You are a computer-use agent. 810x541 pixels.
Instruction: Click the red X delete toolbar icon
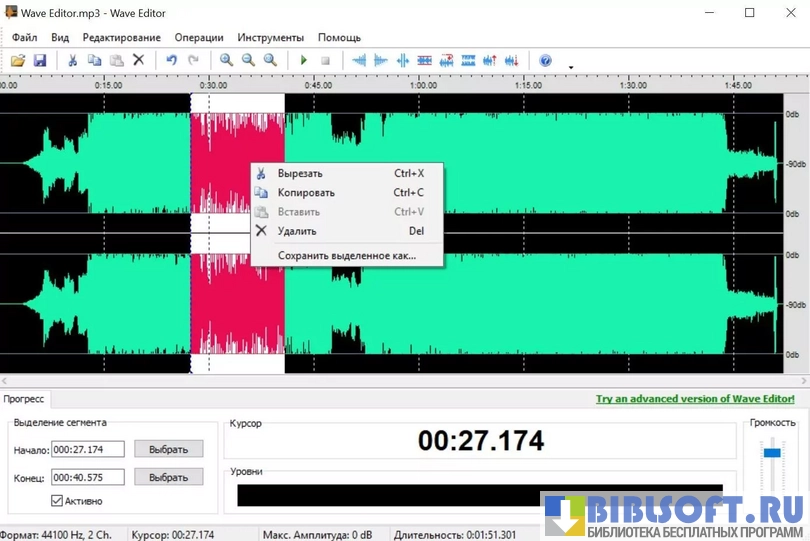click(x=139, y=60)
